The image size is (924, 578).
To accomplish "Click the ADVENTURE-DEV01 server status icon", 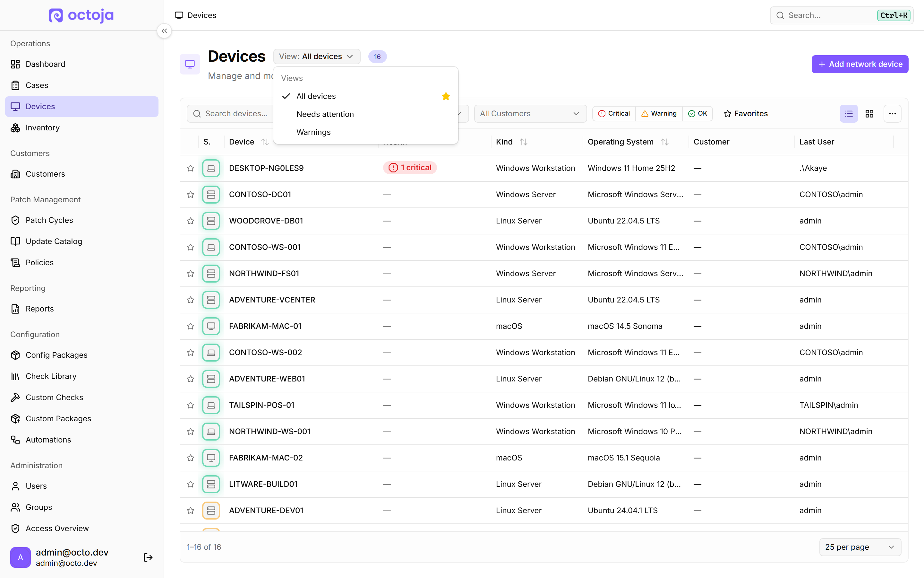I will coord(211,511).
